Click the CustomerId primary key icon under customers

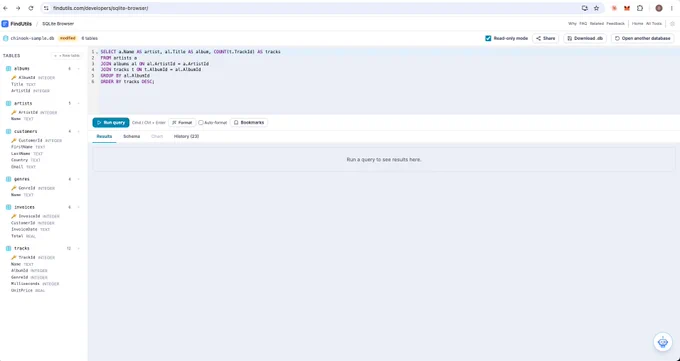click(x=14, y=141)
